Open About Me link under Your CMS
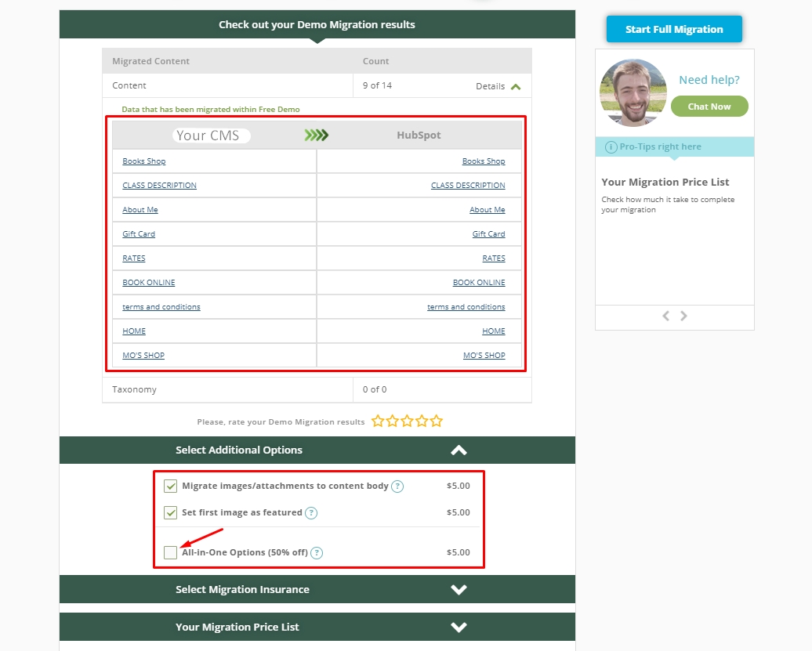812x651 pixels. click(x=140, y=210)
